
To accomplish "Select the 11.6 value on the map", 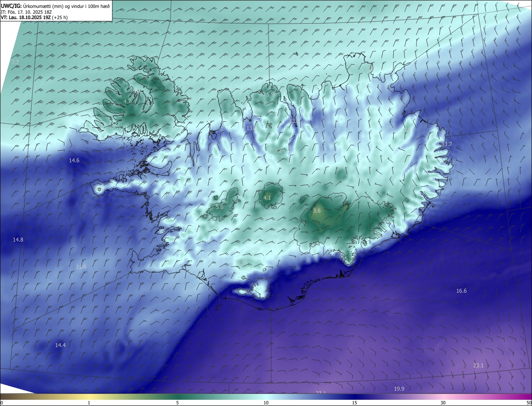I will tap(81, 267).
